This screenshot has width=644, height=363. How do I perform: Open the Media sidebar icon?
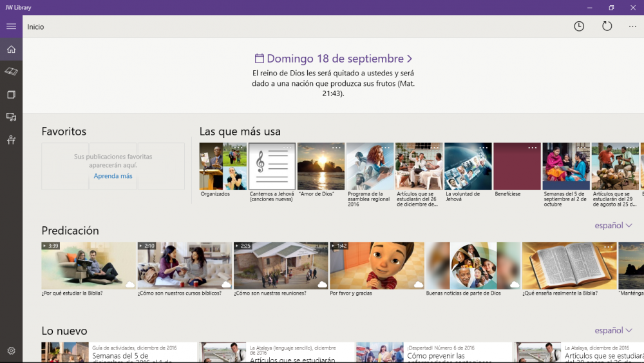11,117
